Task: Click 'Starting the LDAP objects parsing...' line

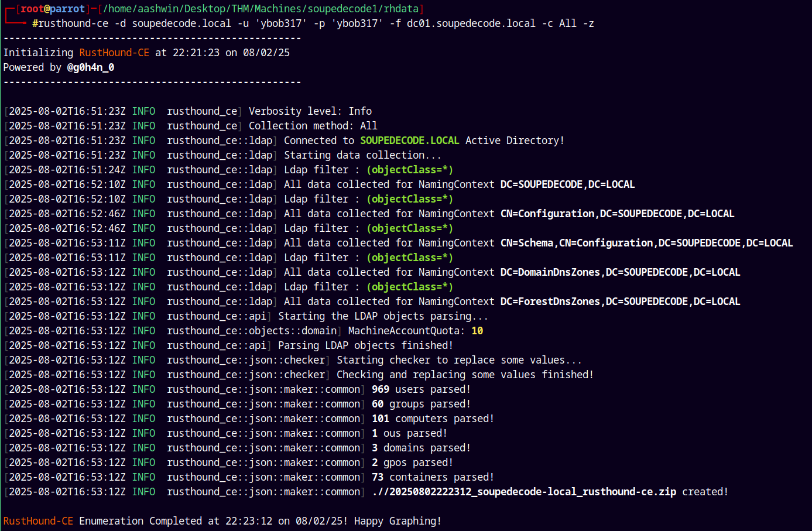Action: coord(383,316)
